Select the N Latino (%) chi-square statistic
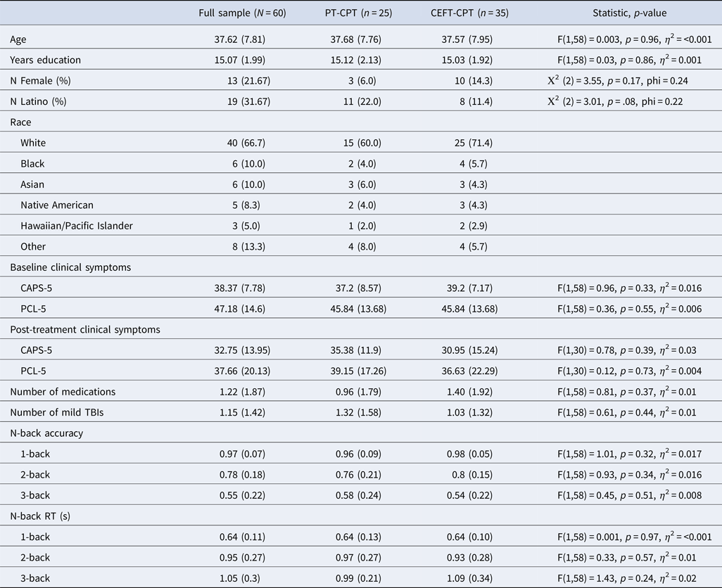Screen dimensions: 722x588 pyautogui.click(x=615, y=101)
